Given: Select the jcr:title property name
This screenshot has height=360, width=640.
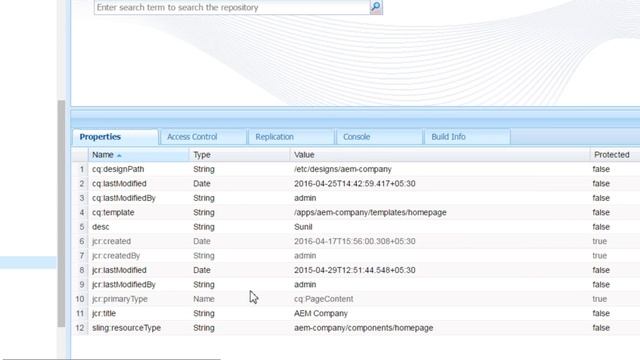Looking at the screenshot, I should 104,313.
